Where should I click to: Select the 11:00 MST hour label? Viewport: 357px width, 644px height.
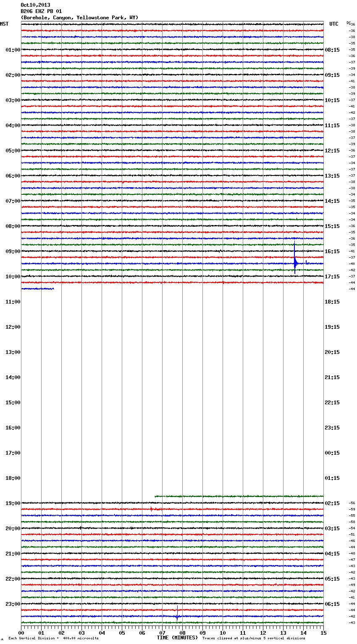tap(13, 302)
